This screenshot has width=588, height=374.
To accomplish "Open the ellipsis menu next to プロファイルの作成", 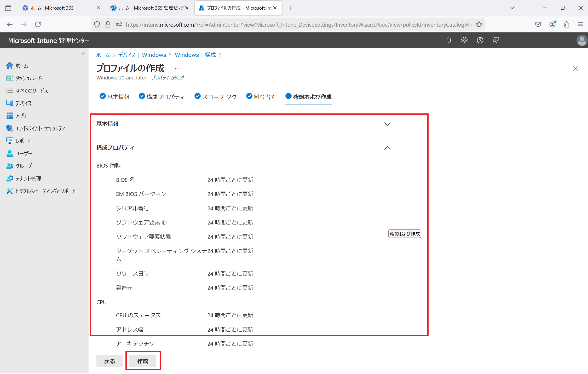I will click(177, 68).
